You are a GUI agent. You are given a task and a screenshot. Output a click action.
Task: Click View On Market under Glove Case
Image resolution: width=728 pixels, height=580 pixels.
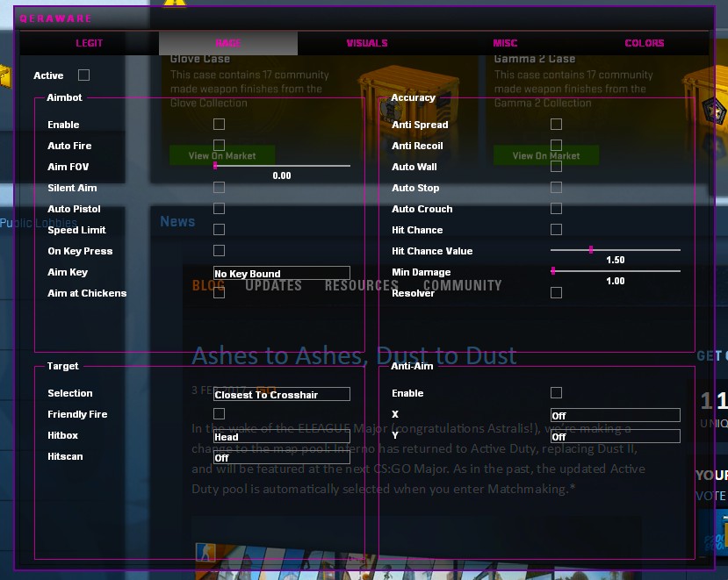pyautogui.click(x=222, y=155)
